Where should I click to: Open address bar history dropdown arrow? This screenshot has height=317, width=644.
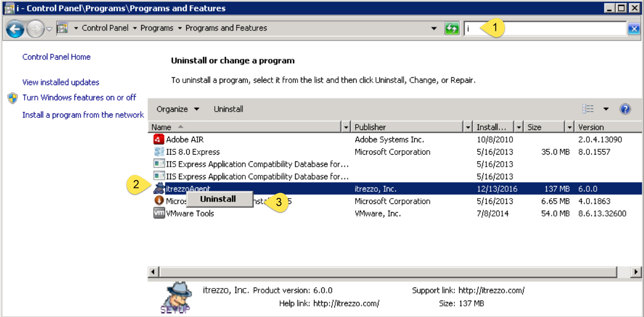(434, 29)
